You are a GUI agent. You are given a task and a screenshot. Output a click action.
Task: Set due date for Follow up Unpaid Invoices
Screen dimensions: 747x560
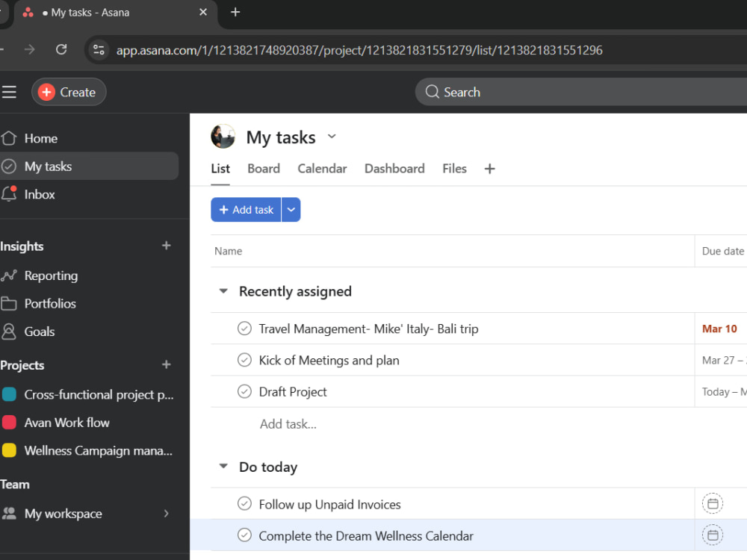tap(713, 504)
